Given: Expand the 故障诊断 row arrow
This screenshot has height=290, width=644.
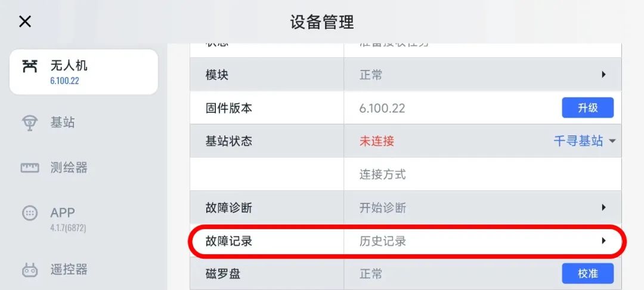Looking at the screenshot, I should click(x=603, y=208).
